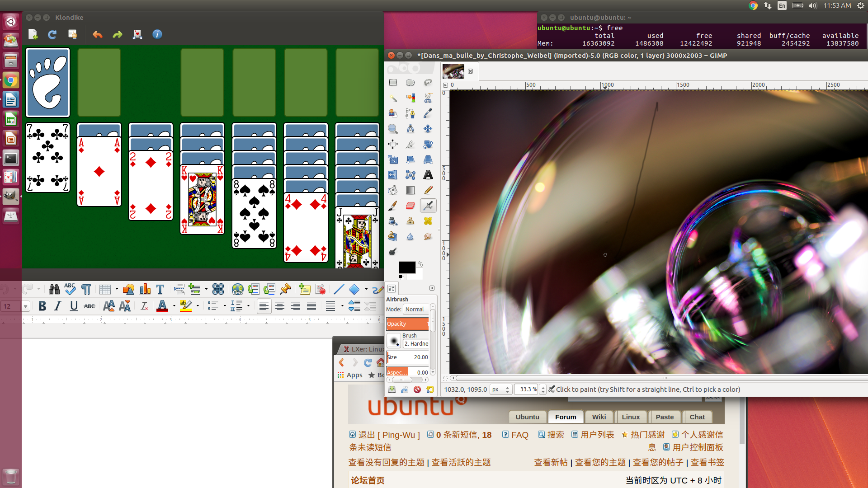The height and width of the screenshot is (488, 868).
Task: Open the Klondike about info icon
Action: click(157, 34)
